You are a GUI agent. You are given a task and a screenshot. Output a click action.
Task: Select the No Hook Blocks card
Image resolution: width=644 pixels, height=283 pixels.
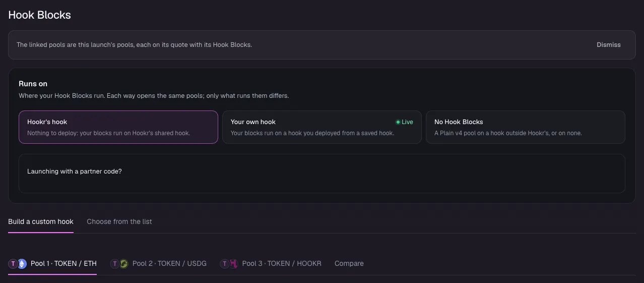click(x=526, y=127)
